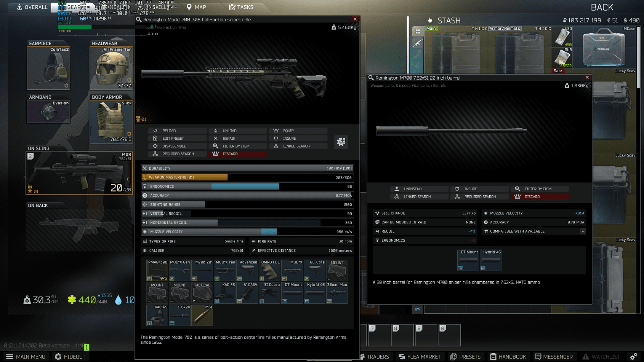
Task: Select the MOD*X rail slot
Action: [225, 270]
